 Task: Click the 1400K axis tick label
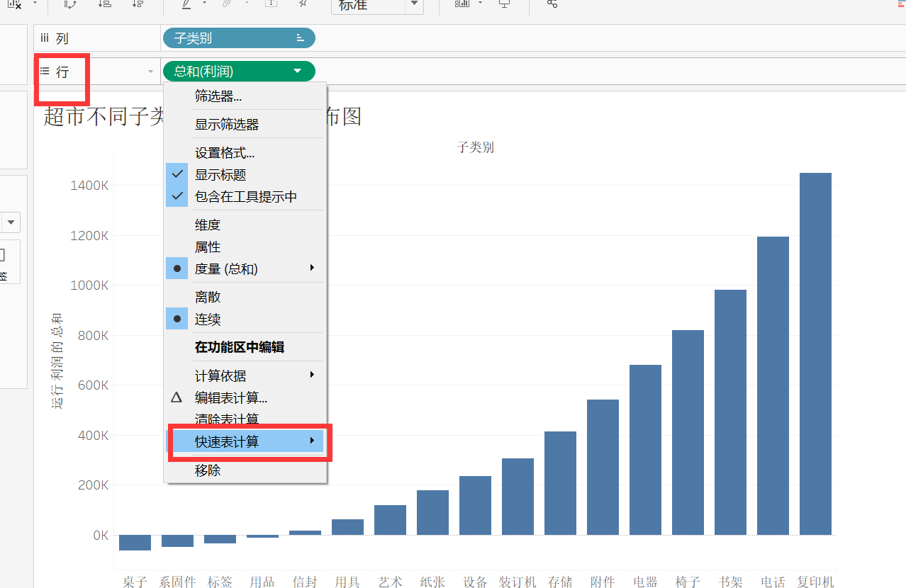pyautogui.click(x=89, y=186)
